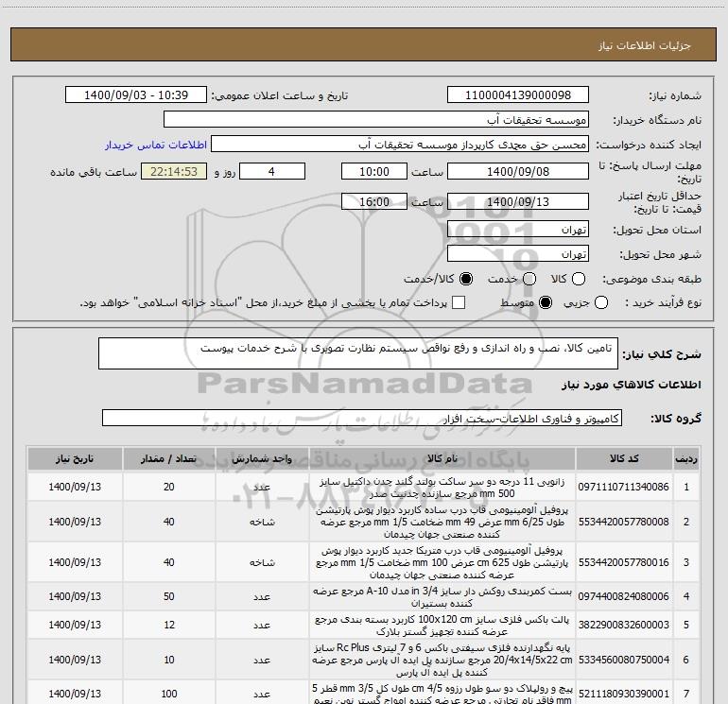Screen dimensions: 728x704
Task: Click the goods group field کامپیوتر و فناوری اطلاعات
Action: pyautogui.click(x=362, y=418)
